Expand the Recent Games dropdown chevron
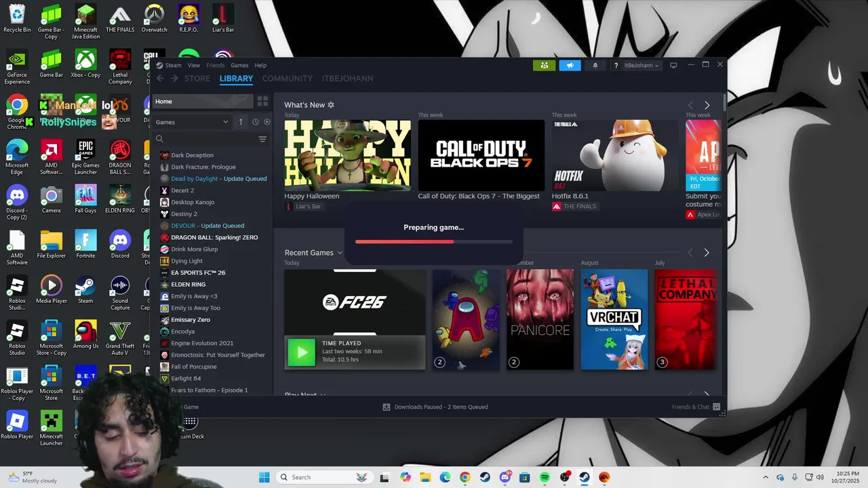The width and height of the screenshot is (868, 488). click(x=340, y=253)
